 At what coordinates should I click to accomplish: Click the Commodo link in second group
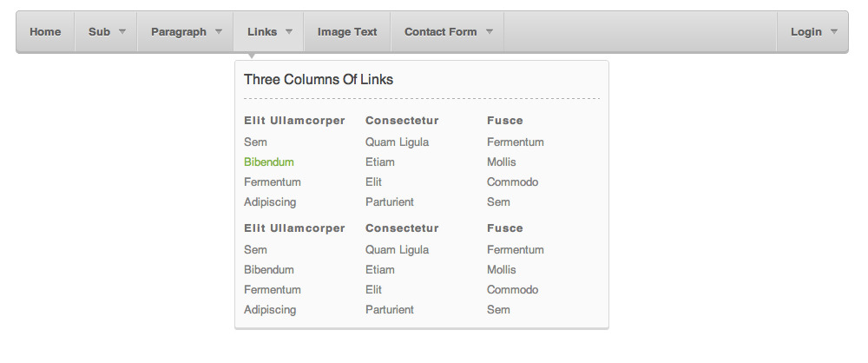[513, 290]
